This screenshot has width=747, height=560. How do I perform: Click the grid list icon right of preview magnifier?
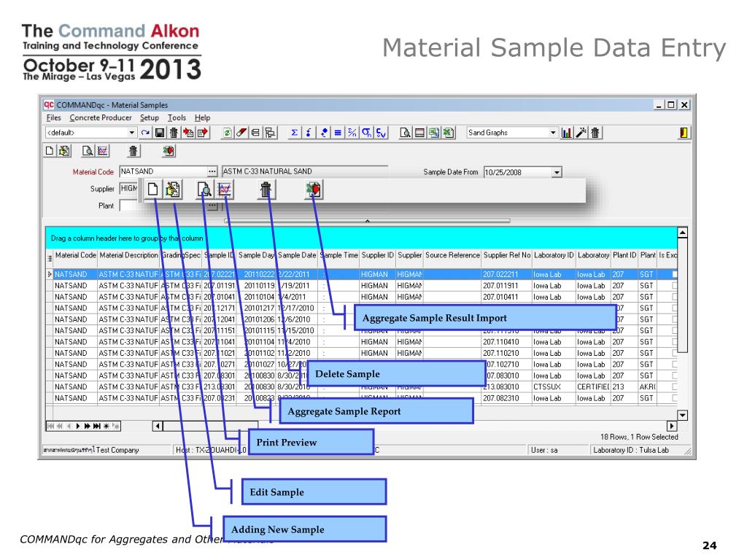tap(419, 133)
